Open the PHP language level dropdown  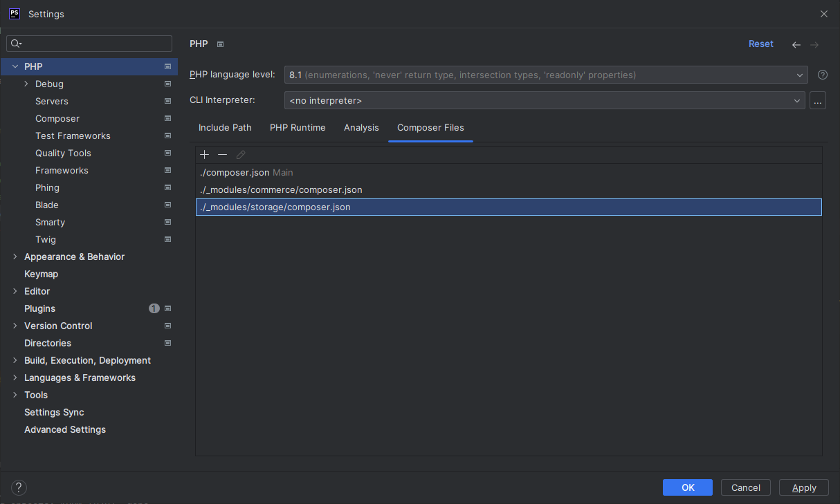(x=545, y=75)
